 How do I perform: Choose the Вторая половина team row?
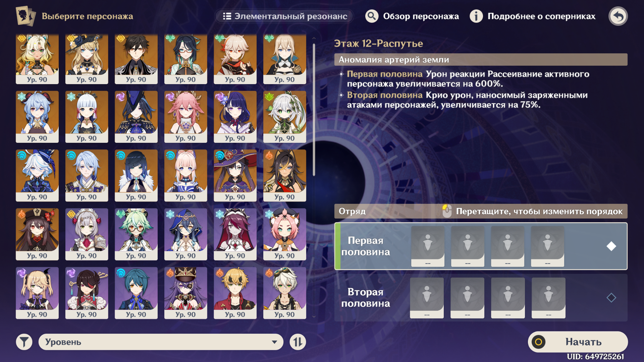click(481, 298)
